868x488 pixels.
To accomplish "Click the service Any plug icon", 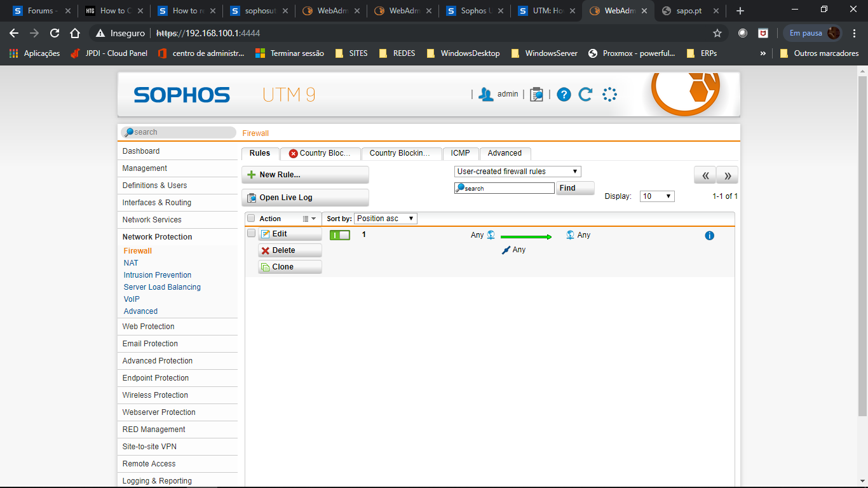I will [506, 250].
